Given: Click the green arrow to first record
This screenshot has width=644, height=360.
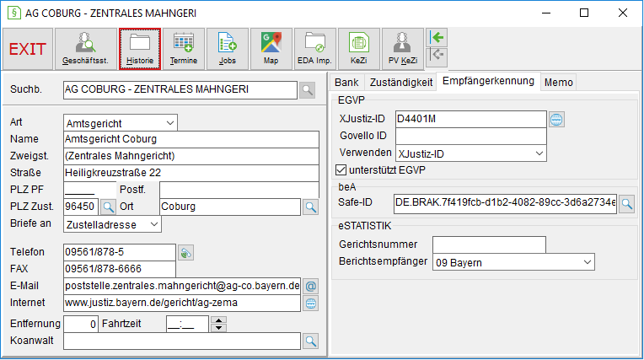Looking at the screenshot, I should [437, 38].
